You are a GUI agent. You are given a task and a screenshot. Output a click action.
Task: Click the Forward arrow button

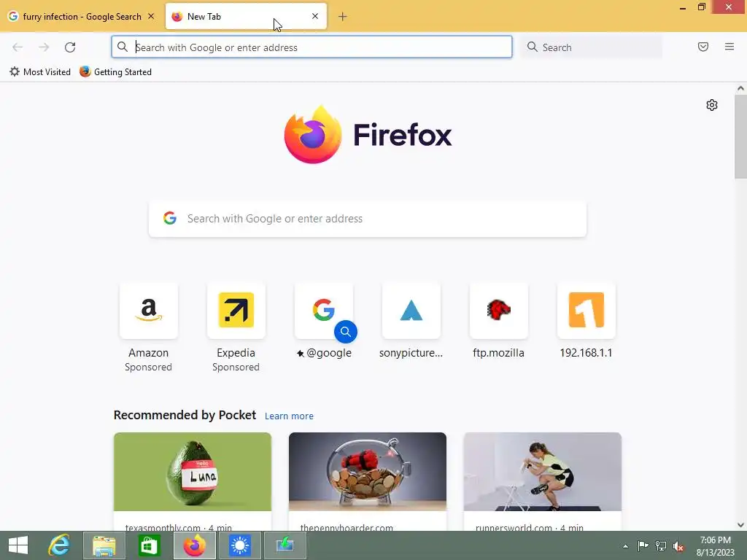pos(44,47)
